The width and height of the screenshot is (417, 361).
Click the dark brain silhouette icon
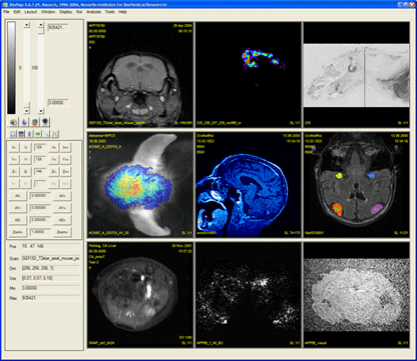coord(45,122)
